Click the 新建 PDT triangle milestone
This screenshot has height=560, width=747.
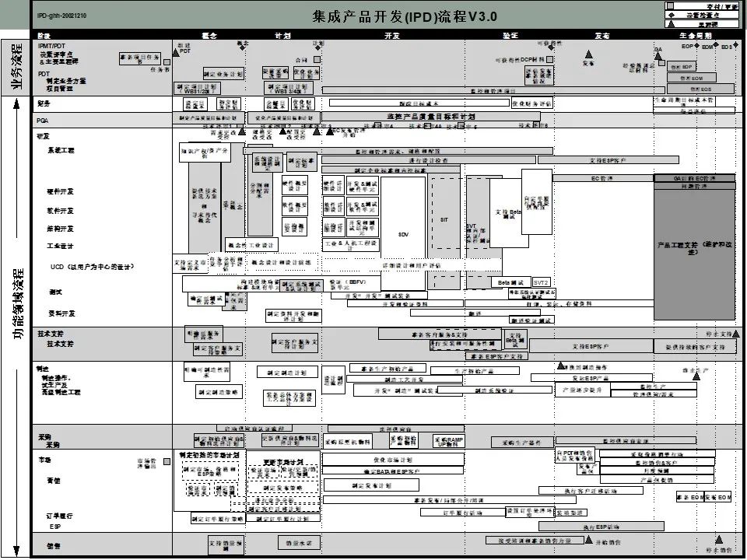pos(176,52)
